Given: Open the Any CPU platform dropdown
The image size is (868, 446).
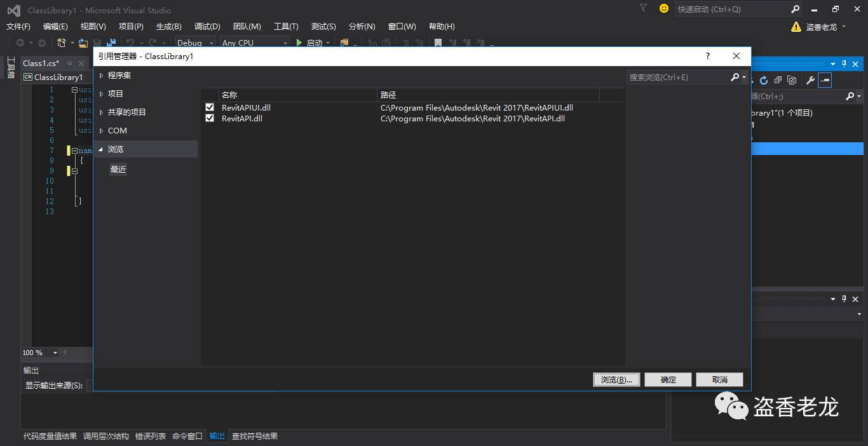Looking at the screenshot, I should 254,43.
